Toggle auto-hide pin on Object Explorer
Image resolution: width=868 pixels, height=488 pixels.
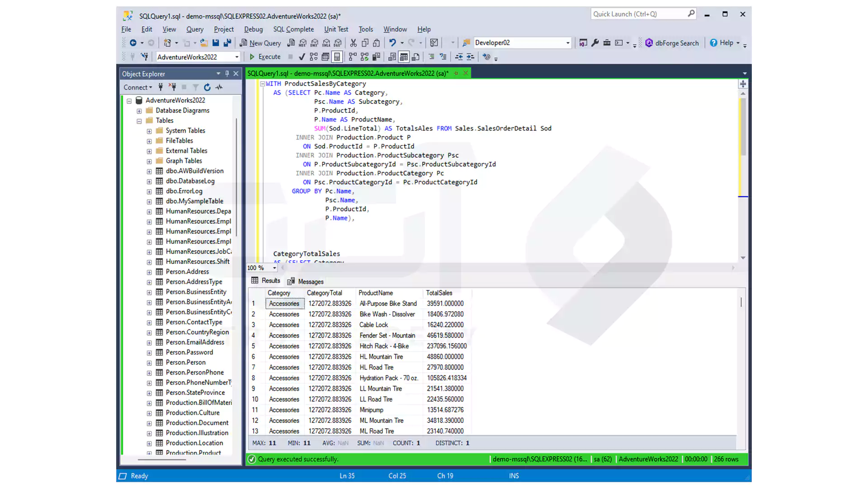pos(227,74)
